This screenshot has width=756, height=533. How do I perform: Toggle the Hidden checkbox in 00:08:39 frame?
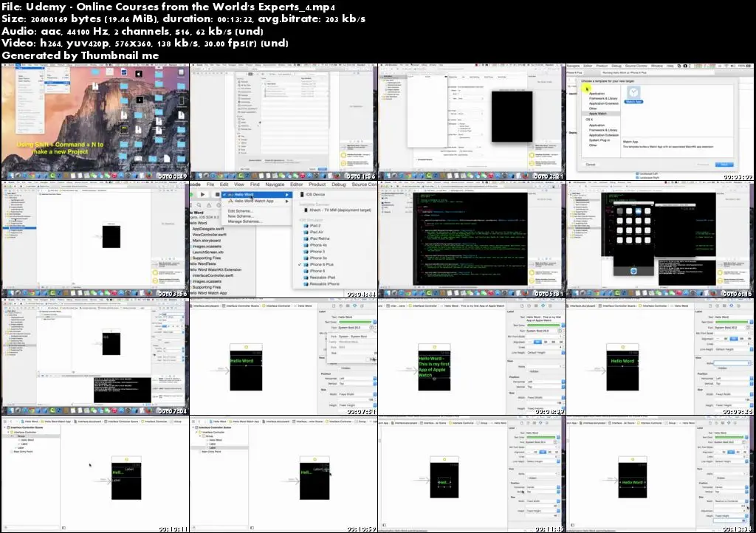click(528, 371)
